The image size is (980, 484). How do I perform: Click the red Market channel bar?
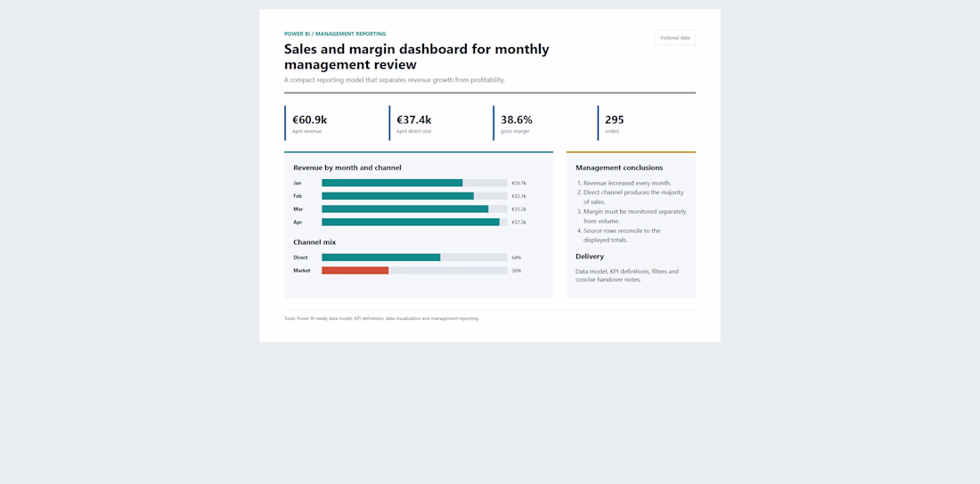tap(355, 271)
